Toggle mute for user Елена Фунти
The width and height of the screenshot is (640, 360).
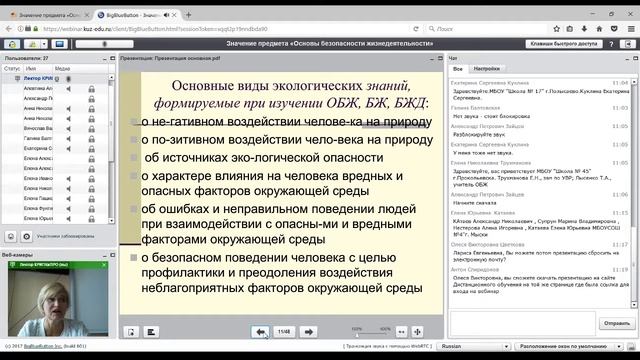point(69,209)
